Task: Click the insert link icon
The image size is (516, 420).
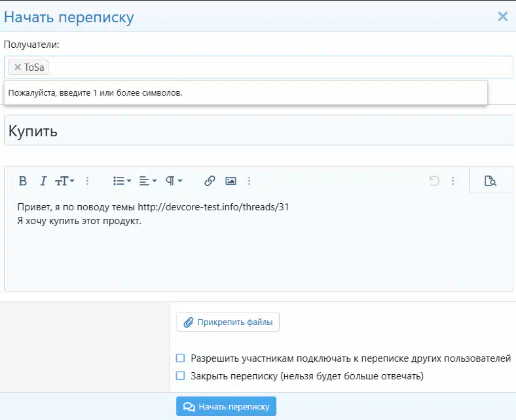Action: [x=210, y=181]
